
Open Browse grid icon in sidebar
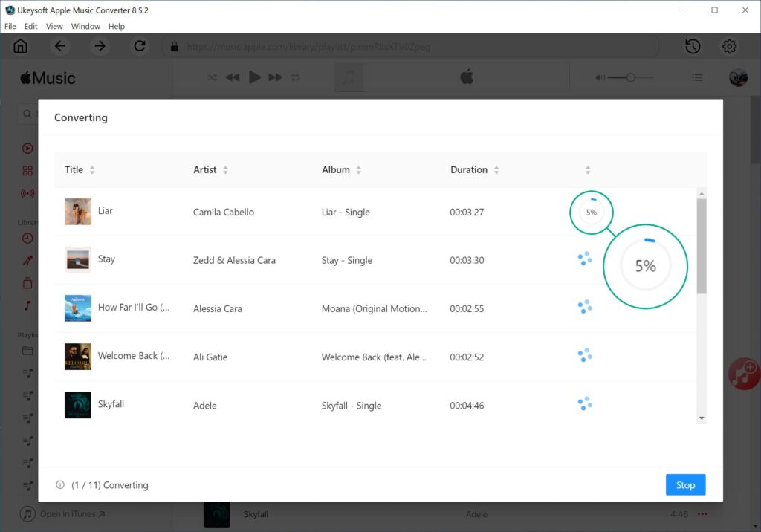(x=27, y=171)
